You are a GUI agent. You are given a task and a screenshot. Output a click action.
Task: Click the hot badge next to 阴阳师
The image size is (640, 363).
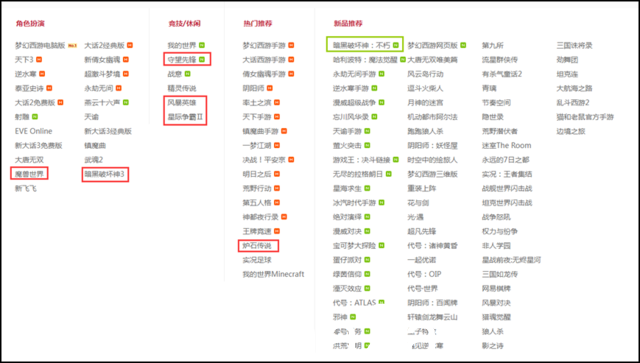[270, 88]
